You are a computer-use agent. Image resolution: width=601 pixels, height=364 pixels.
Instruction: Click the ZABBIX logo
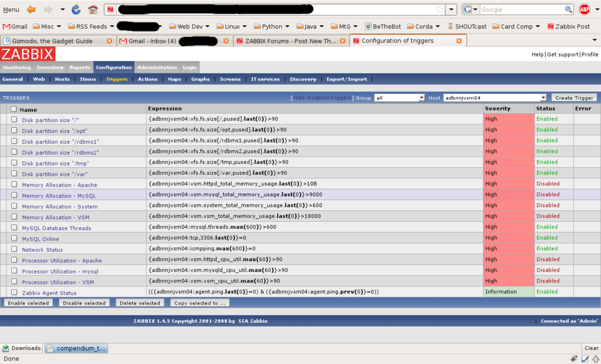[x=28, y=54]
